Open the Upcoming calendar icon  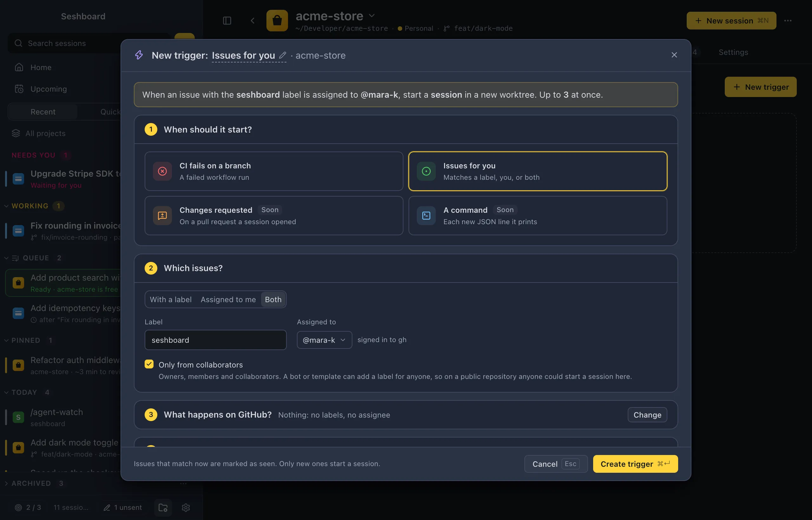[x=19, y=89]
